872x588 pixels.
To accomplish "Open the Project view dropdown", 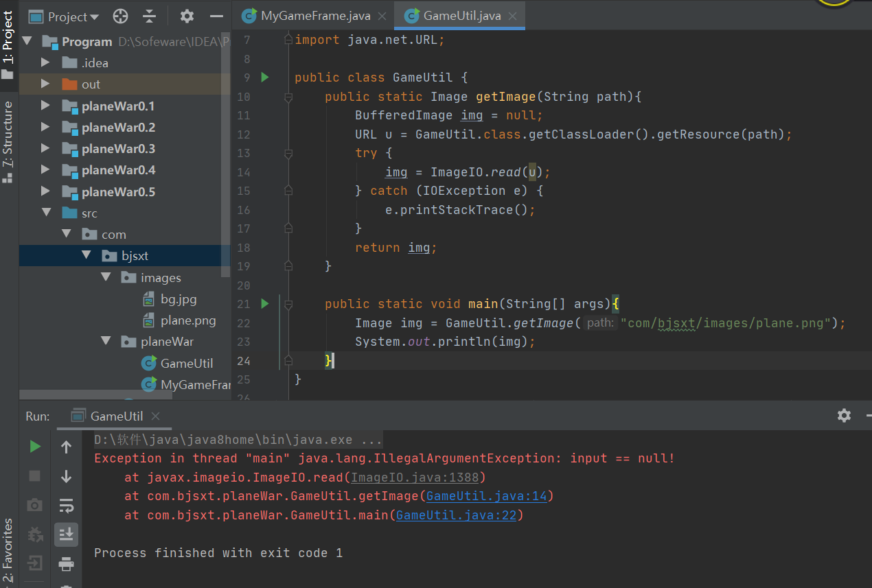I will 64,16.
